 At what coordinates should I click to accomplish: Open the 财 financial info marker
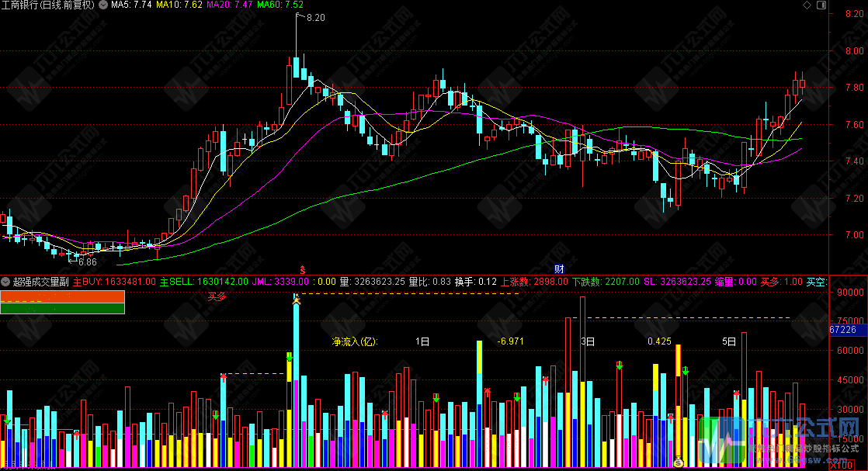(x=559, y=269)
